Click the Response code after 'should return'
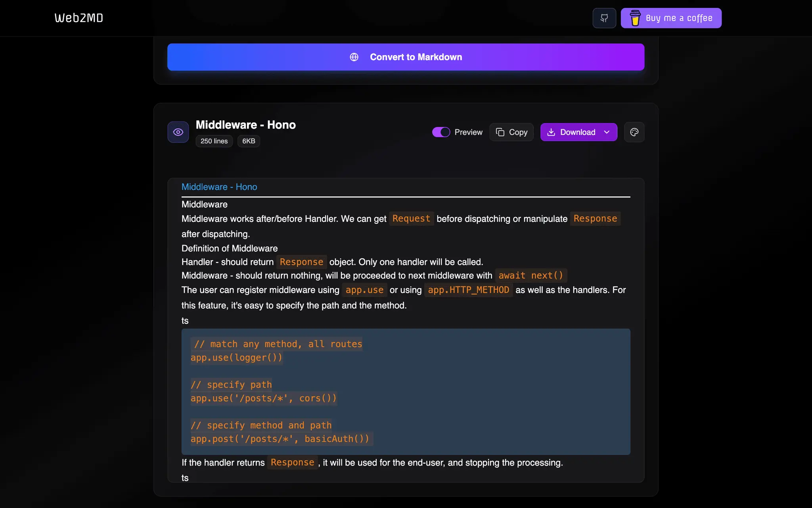 tap(302, 262)
